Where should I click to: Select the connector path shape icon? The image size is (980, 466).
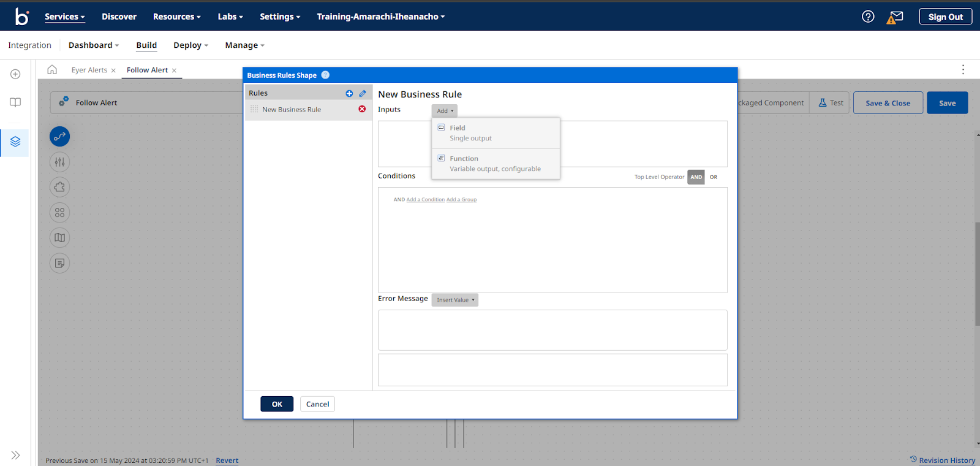click(x=59, y=137)
